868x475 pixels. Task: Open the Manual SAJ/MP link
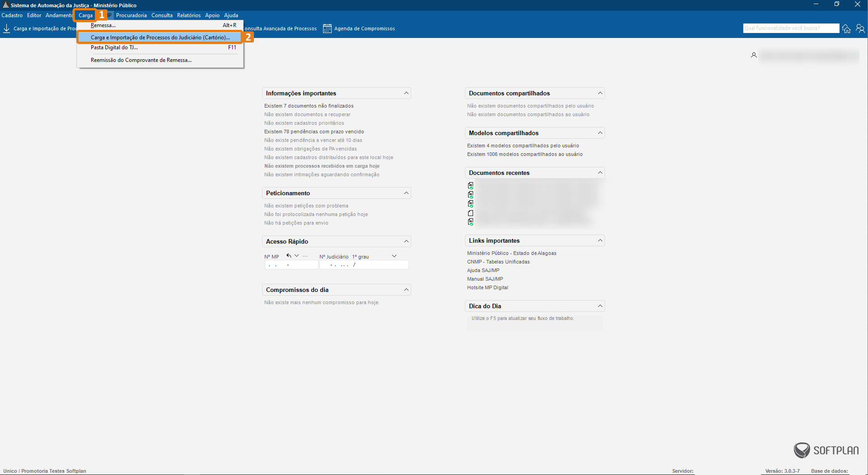coord(485,279)
